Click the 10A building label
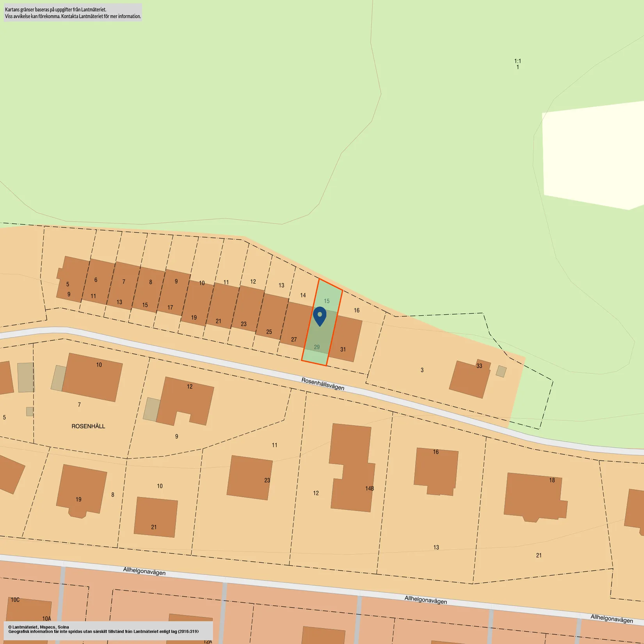This screenshot has height=644, width=644. (46, 619)
